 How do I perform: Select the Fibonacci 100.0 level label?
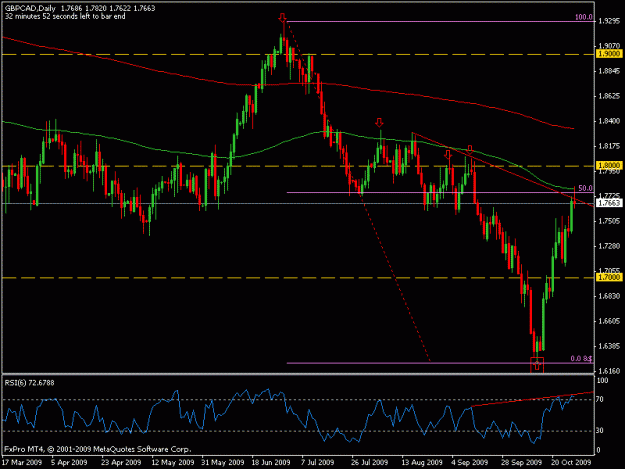click(584, 18)
